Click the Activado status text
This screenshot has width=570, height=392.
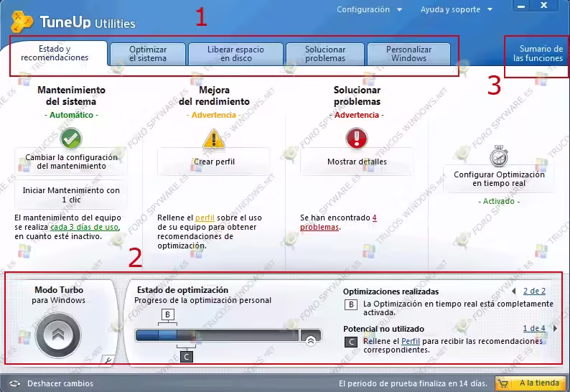tap(499, 201)
